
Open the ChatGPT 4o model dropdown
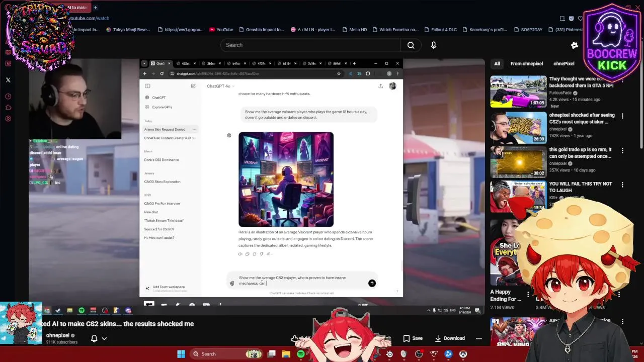(220, 86)
